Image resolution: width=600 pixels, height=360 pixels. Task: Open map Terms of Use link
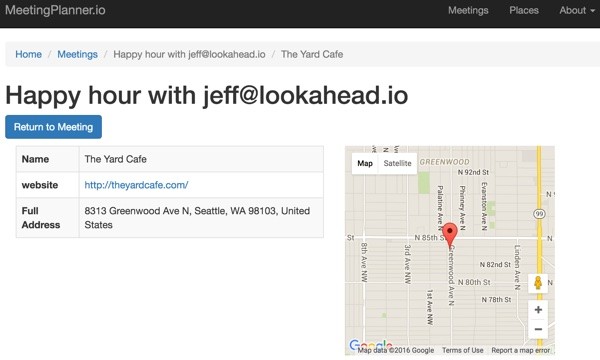tap(462, 350)
